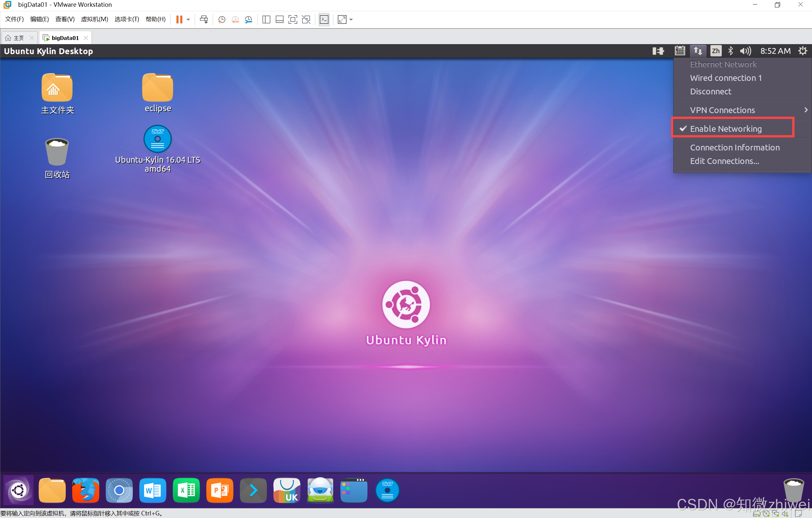Click the VMware pause virtual machine button
Screen dimensions: 812x518
click(x=179, y=20)
